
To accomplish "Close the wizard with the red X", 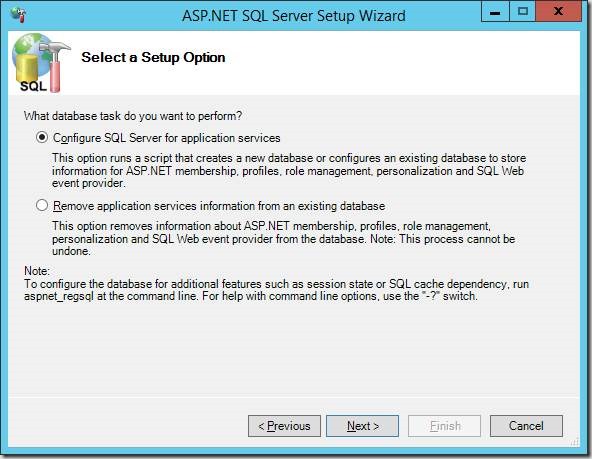I will pyautogui.click(x=559, y=12).
